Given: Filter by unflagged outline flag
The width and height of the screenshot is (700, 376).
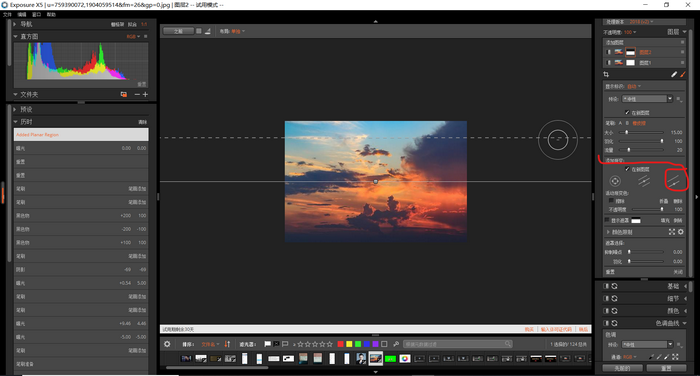Looking at the screenshot, I should [x=285, y=344].
